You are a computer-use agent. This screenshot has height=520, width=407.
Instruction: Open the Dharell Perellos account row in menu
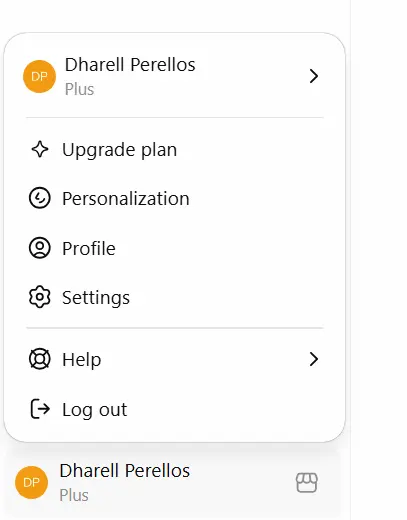tap(174, 77)
